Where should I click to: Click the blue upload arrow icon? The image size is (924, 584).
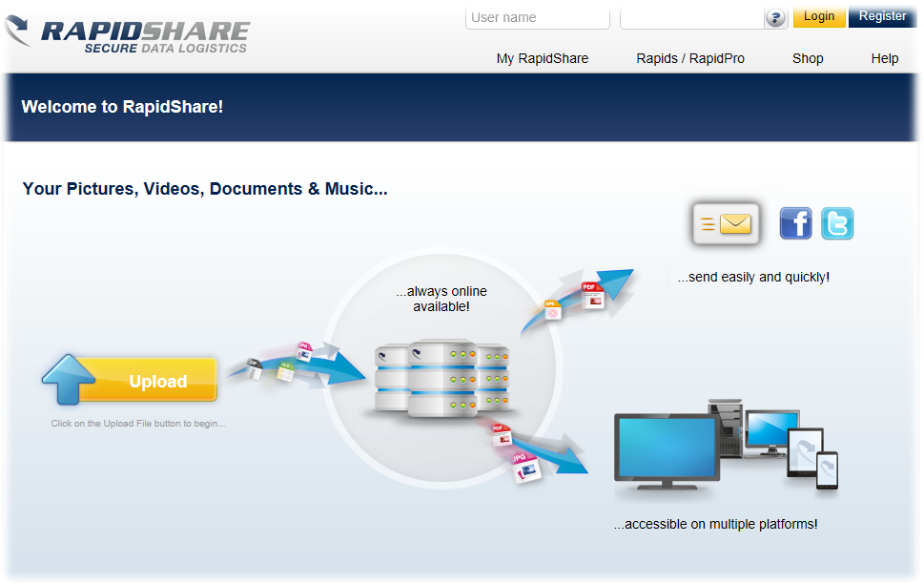pos(69,380)
